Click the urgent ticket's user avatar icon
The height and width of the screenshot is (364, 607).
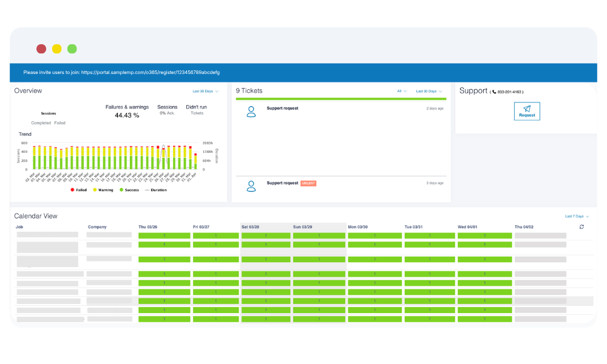[251, 186]
